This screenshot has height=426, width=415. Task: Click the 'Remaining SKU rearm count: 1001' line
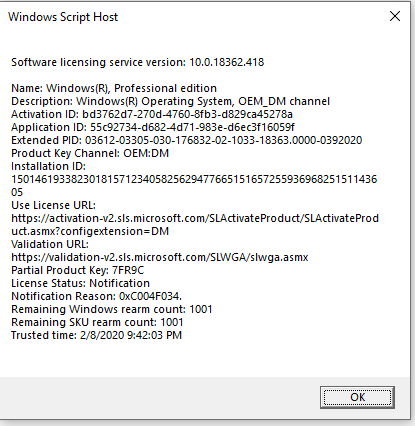tap(97, 322)
